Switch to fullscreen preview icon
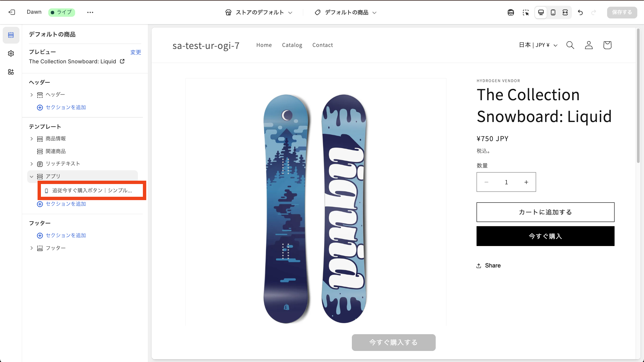This screenshot has width=644, height=362. tap(565, 12)
